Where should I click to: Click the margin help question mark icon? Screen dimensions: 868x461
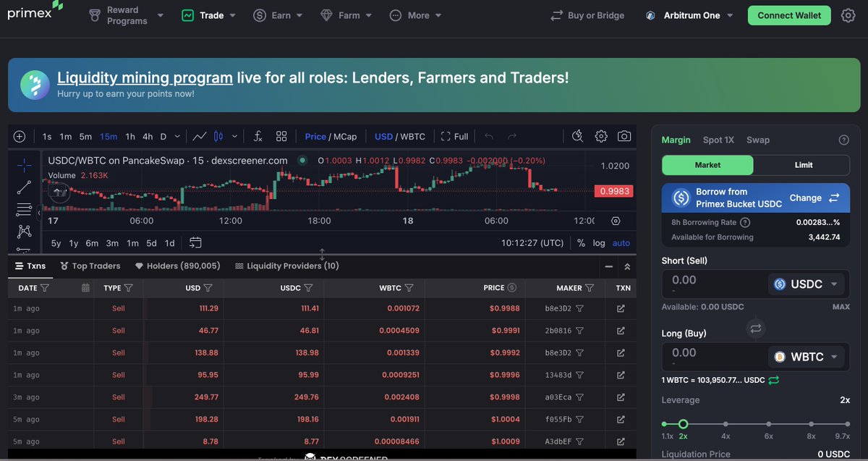pos(843,140)
